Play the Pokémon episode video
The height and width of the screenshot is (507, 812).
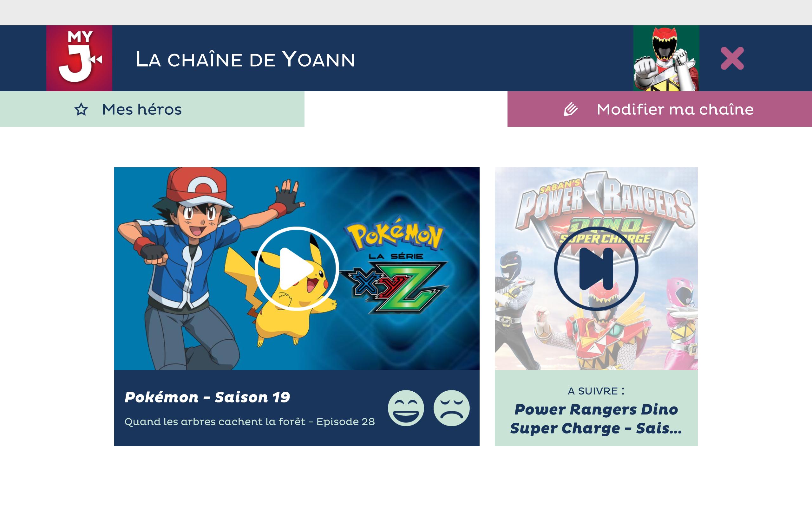pyautogui.click(x=297, y=269)
